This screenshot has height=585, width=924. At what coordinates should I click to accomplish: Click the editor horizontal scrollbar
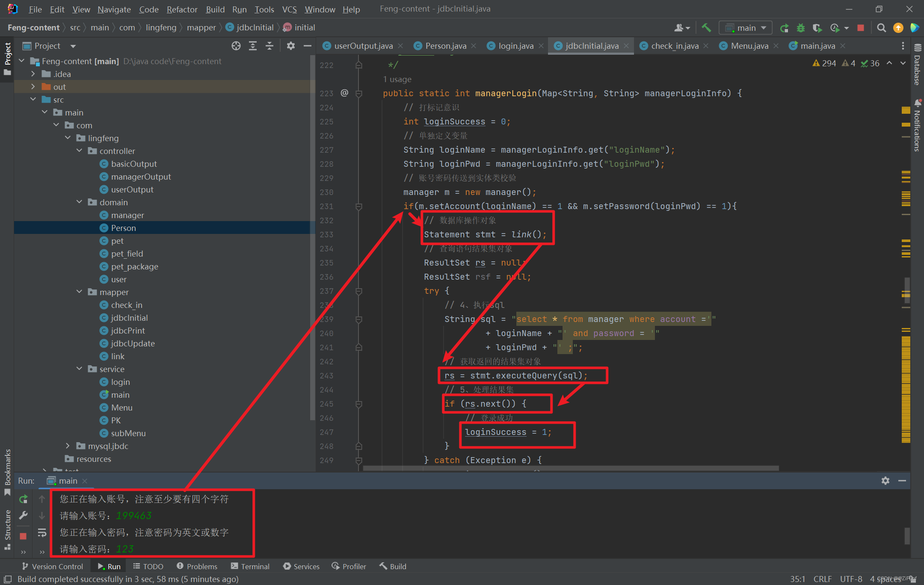[571, 468]
